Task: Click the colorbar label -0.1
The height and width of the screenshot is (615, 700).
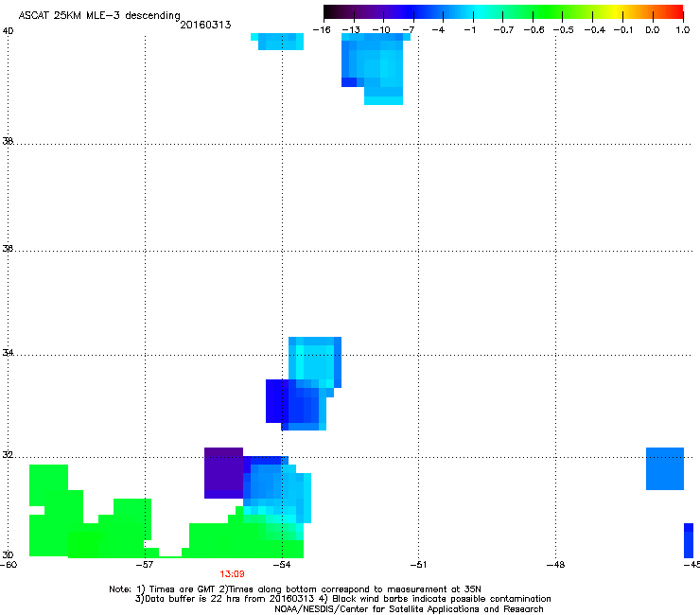Action: pyautogui.click(x=623, y=30)
